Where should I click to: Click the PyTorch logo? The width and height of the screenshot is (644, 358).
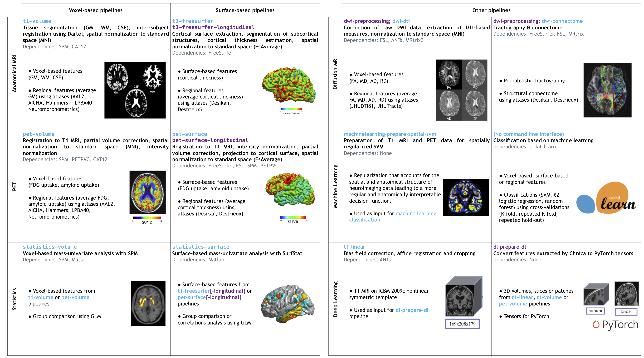pyautogui.click(x=615, y=324)
